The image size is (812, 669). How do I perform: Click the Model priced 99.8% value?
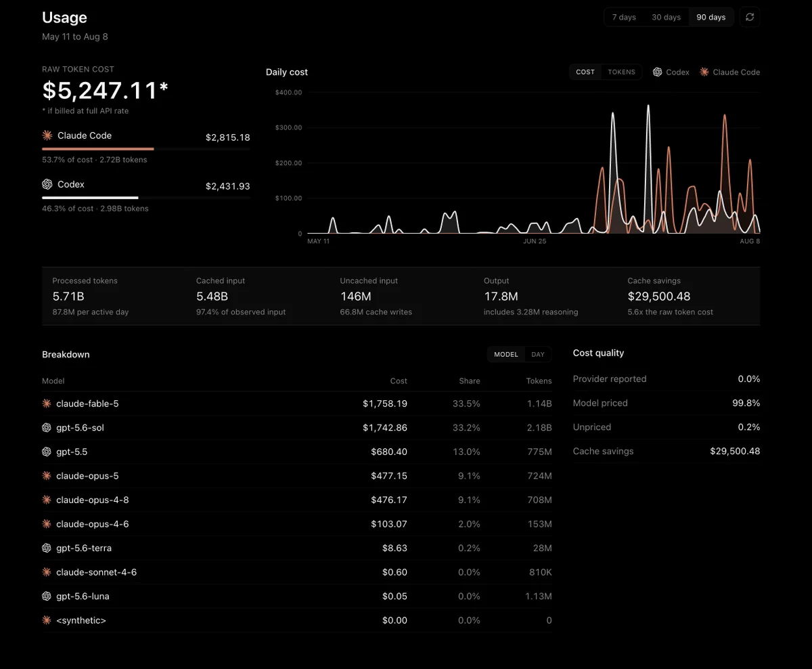[x=747, y=403]
